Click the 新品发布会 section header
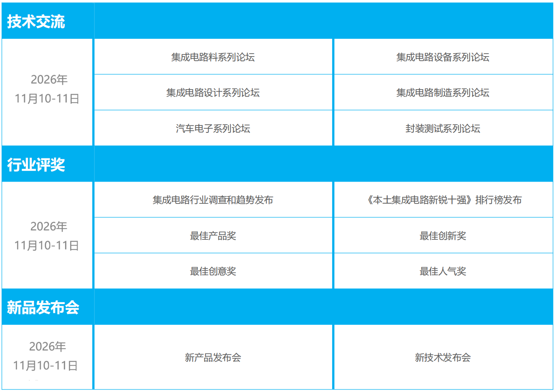This screenshot has width=556, height=392. (x=43, y=307)
